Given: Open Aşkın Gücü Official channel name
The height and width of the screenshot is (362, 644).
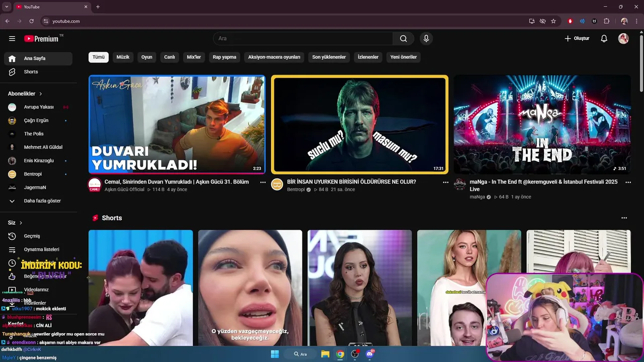Looking at the screenshot, I should click(124, 190).
